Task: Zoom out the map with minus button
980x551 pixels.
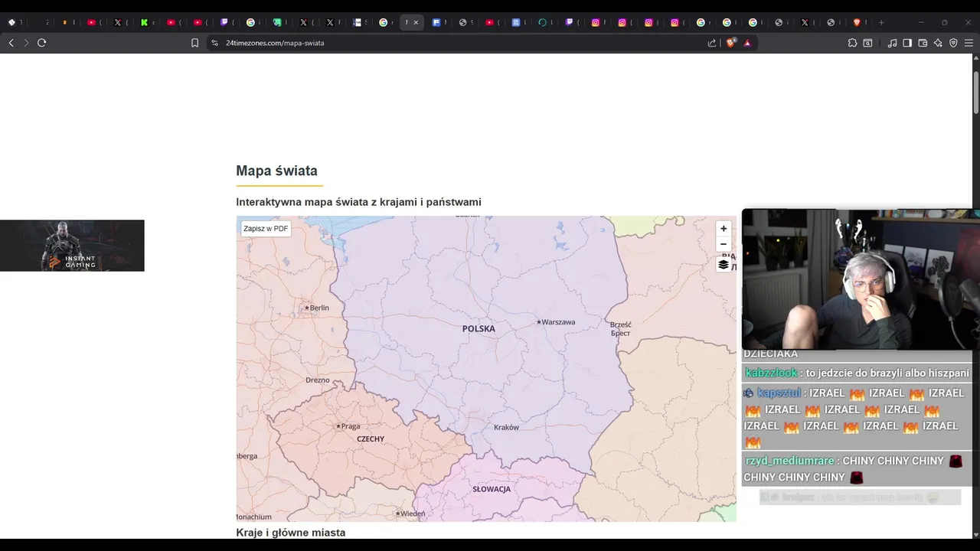Action: pos(724,244)
